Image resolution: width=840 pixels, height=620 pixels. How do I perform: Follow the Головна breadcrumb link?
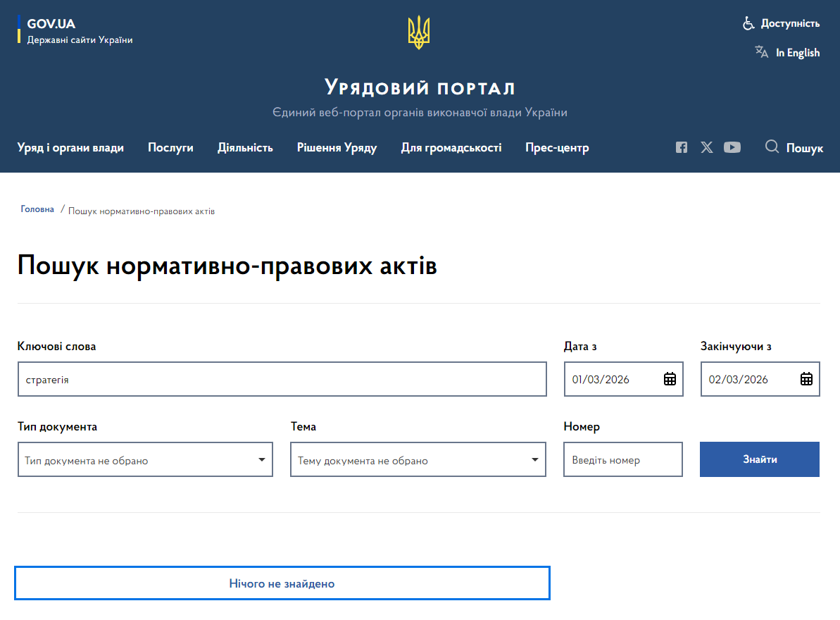pyautogui.click(x=37, y=209)
